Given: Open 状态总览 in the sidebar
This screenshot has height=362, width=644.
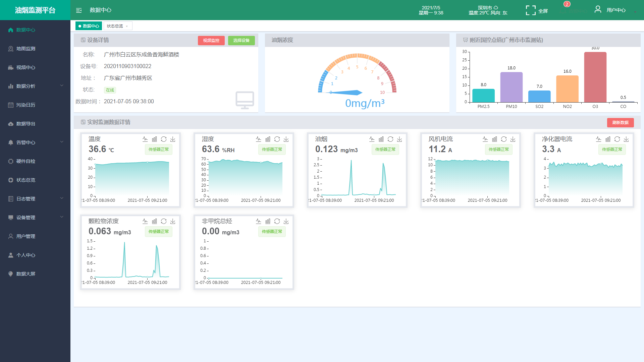Looking at the screenshot, I should pyautogui.click(x=35, y=180).
